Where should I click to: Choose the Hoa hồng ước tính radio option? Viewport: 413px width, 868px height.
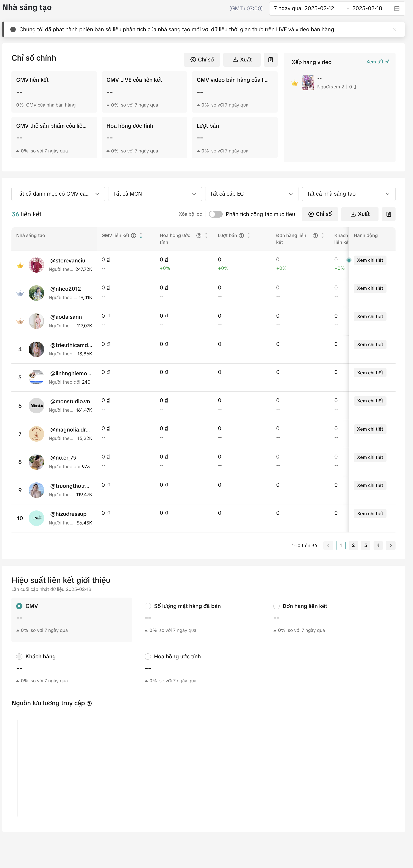(148, 656)
